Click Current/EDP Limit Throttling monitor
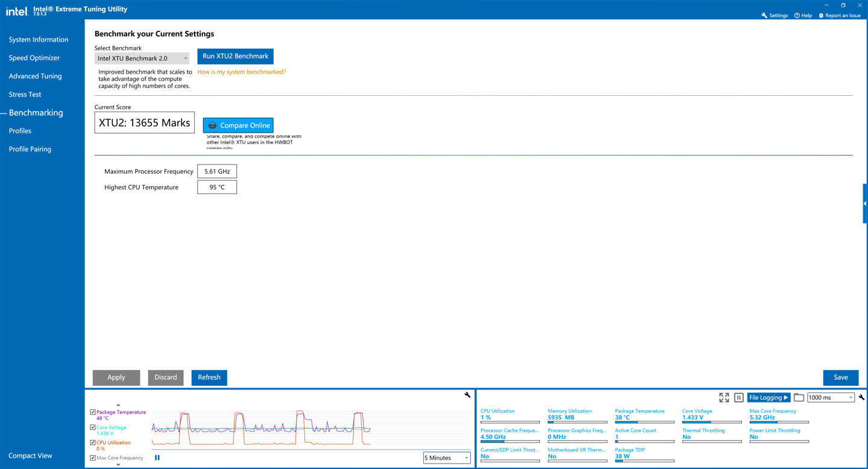 [510, 455]
